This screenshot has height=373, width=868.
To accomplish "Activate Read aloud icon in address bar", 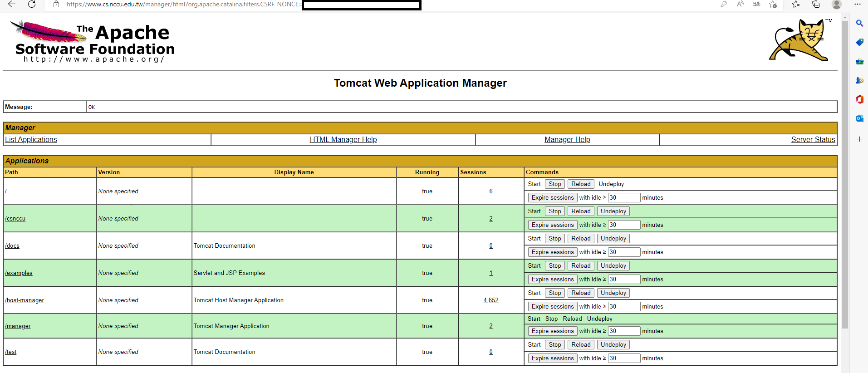I will 740,4.
